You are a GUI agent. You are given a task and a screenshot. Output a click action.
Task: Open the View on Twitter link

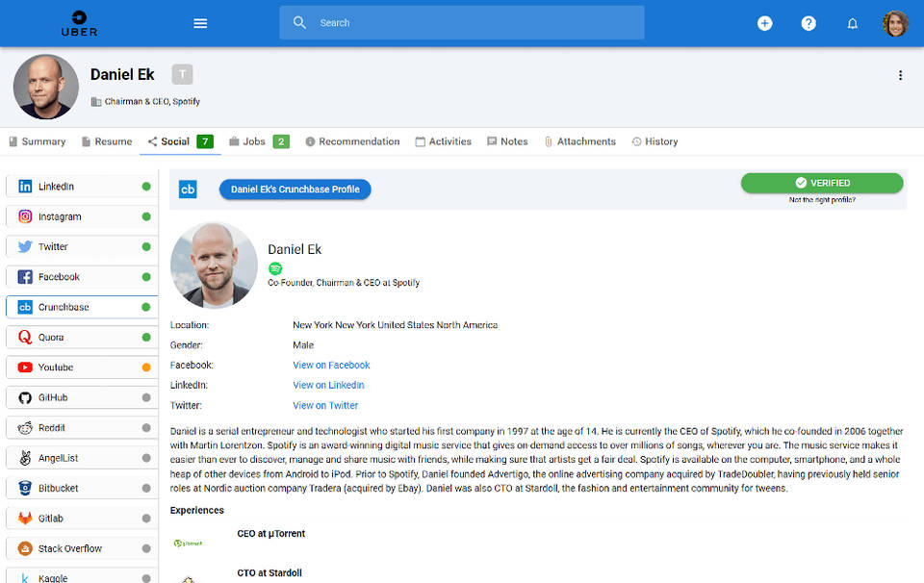[x=325, y=405]
